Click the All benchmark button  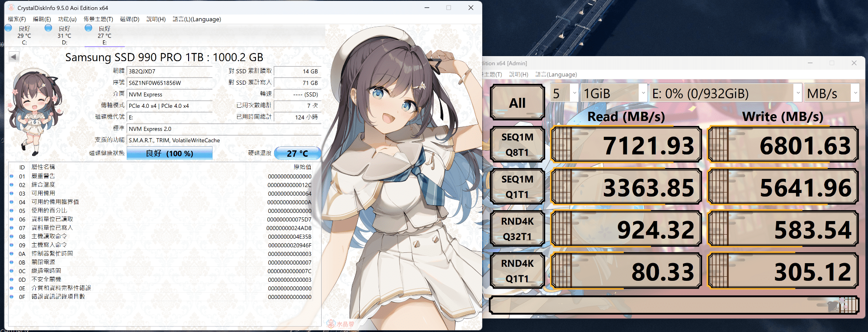click(517, 103)
